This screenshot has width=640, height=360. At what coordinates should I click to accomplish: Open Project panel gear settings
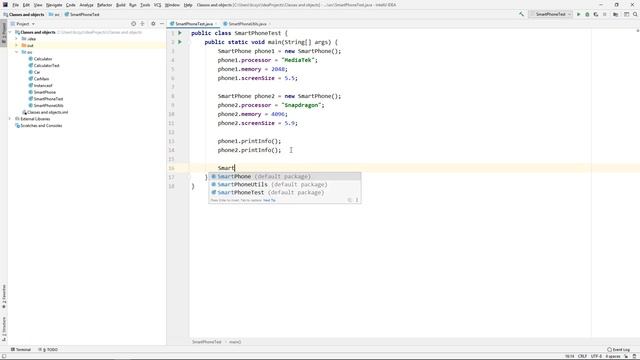153,24
